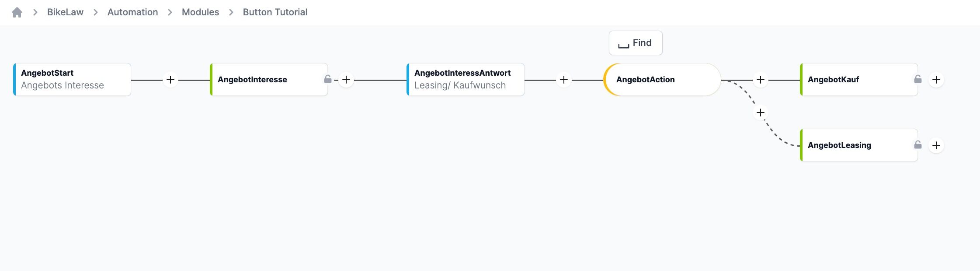This screenshot has height=271, width=980.
Task: Toggle the lock on AngebotInteresse node
Action: 327,79
